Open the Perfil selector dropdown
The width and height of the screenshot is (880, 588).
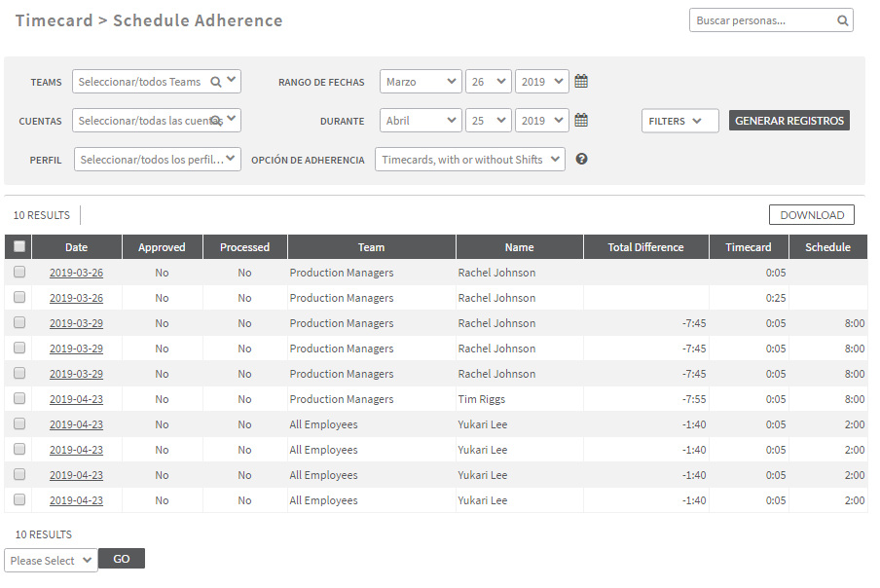[x=157, y=160]
